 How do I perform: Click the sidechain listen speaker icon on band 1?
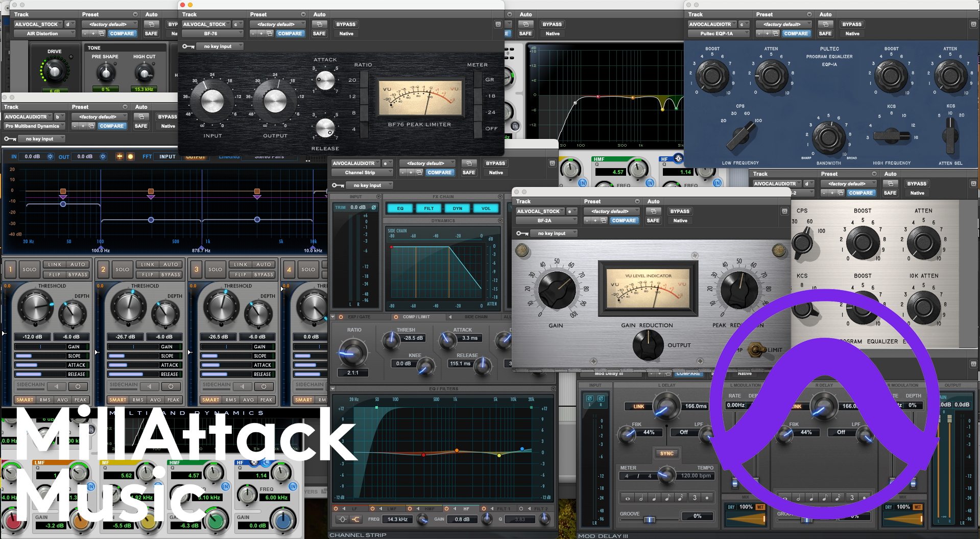(x=57, y=387)
